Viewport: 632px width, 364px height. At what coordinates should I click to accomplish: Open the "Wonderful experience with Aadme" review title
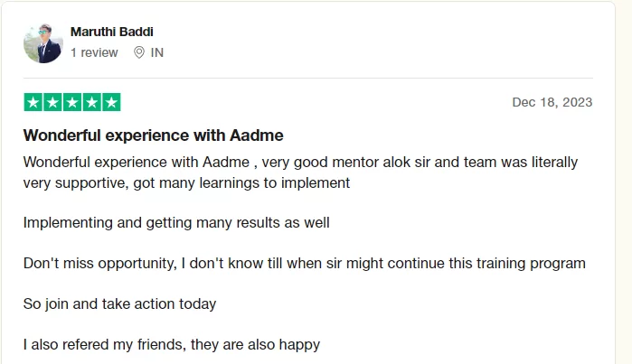pos(153,135)
